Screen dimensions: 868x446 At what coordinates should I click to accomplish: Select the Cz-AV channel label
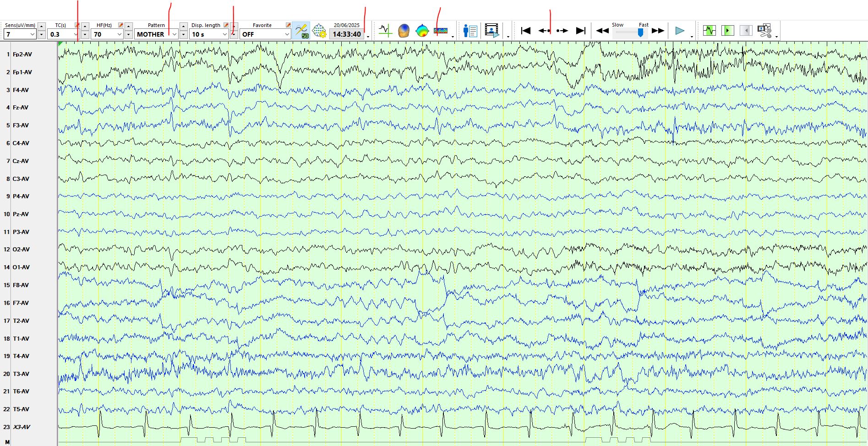21,161
